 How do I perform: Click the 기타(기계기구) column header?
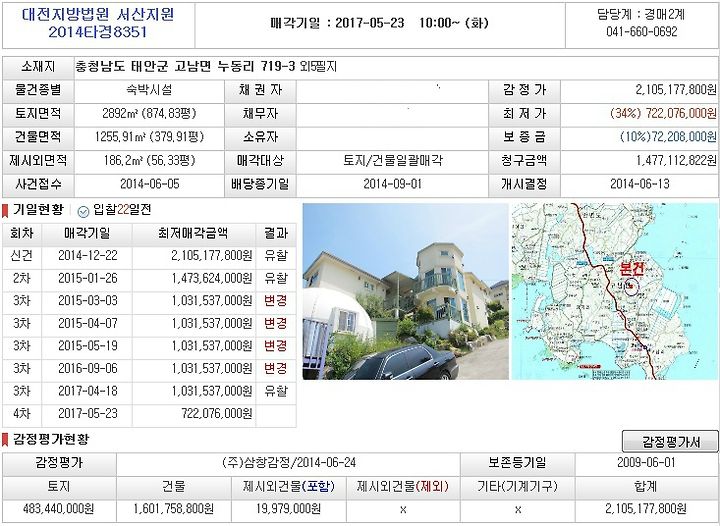(518, 486)
